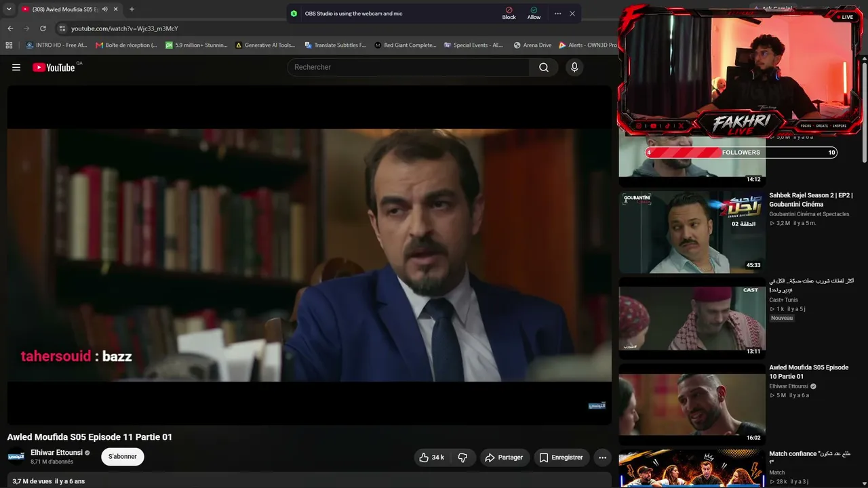Dismiss the OBS Studio notification
868x488 pixels.
[x=572, y=14]
